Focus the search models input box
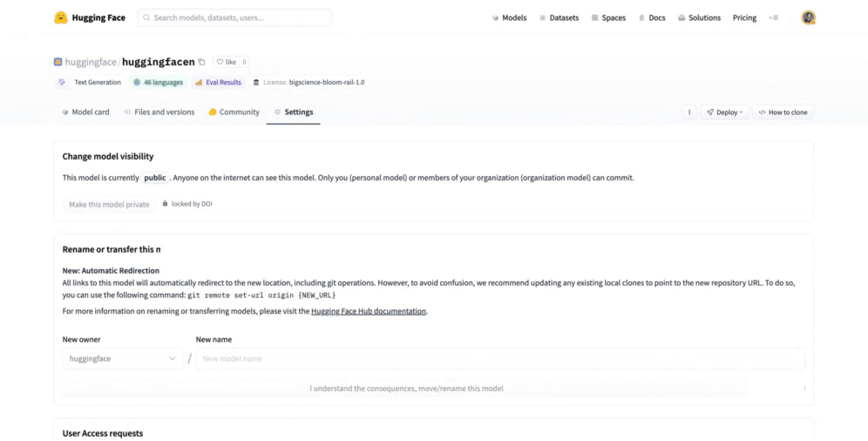Viewport: 868px width, 441px height. pos(235,17)
